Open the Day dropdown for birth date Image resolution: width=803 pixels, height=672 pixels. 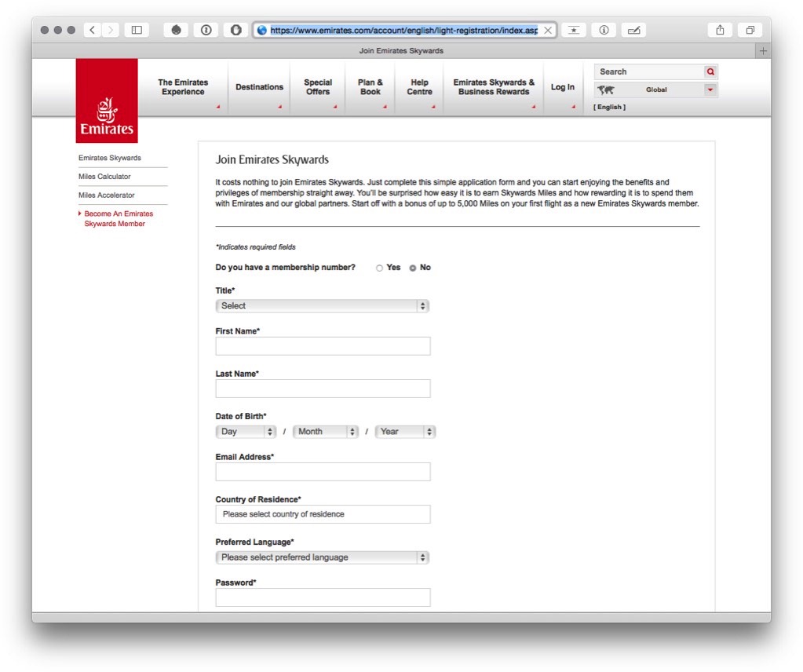246,432
